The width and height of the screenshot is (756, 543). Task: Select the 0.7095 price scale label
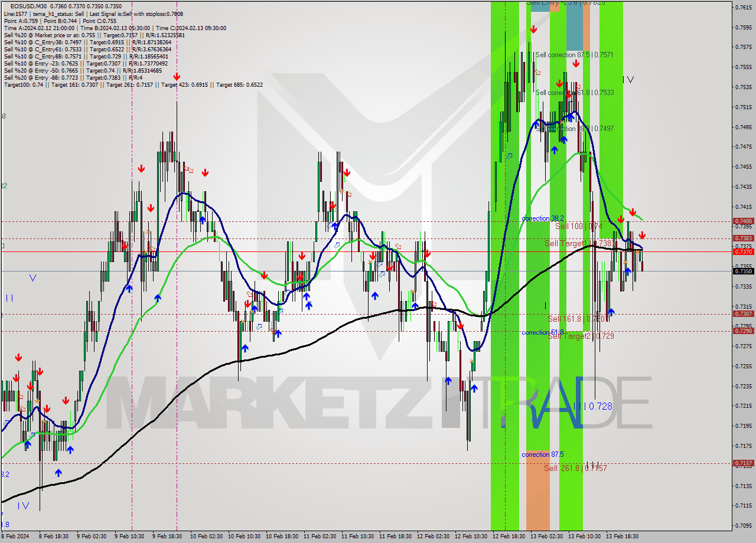[x=744, y=525]
